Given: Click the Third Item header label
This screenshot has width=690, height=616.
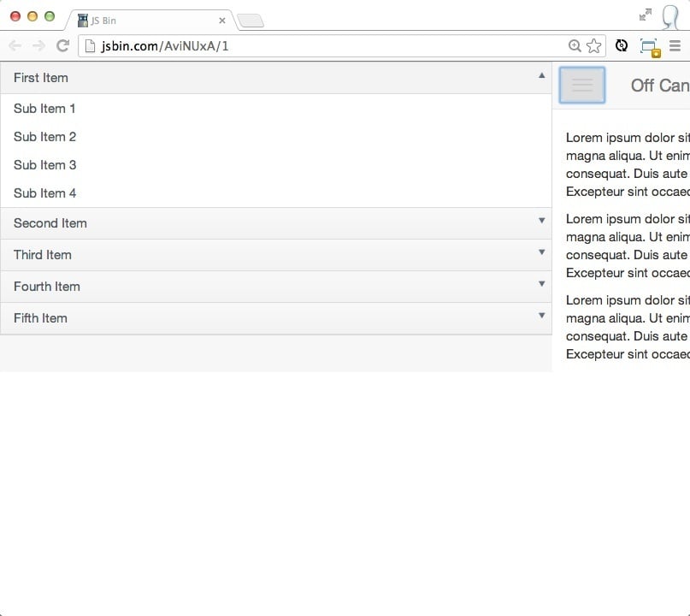Looking at the screenshot, I should click(x=43, y=255).
